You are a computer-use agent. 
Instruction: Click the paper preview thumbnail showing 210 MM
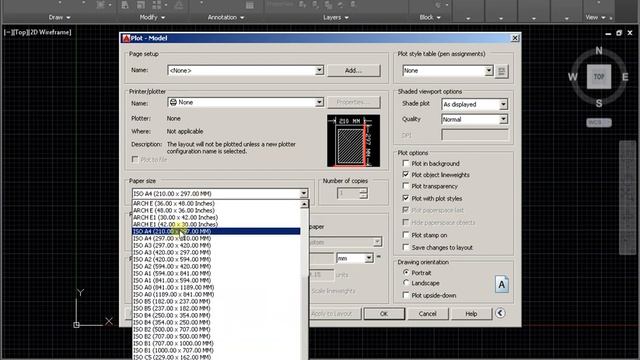[353, 141]
